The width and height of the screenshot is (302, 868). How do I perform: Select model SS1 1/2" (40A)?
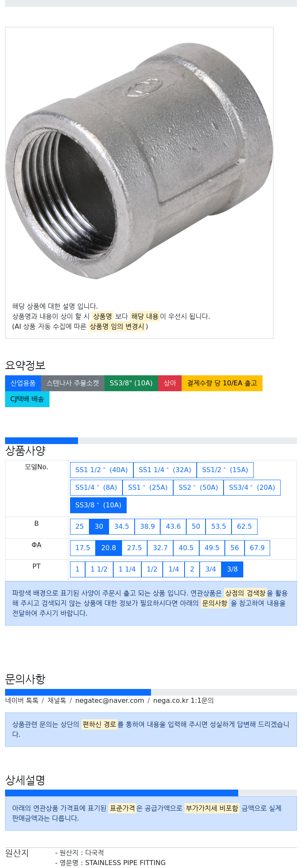pos(102,470)
